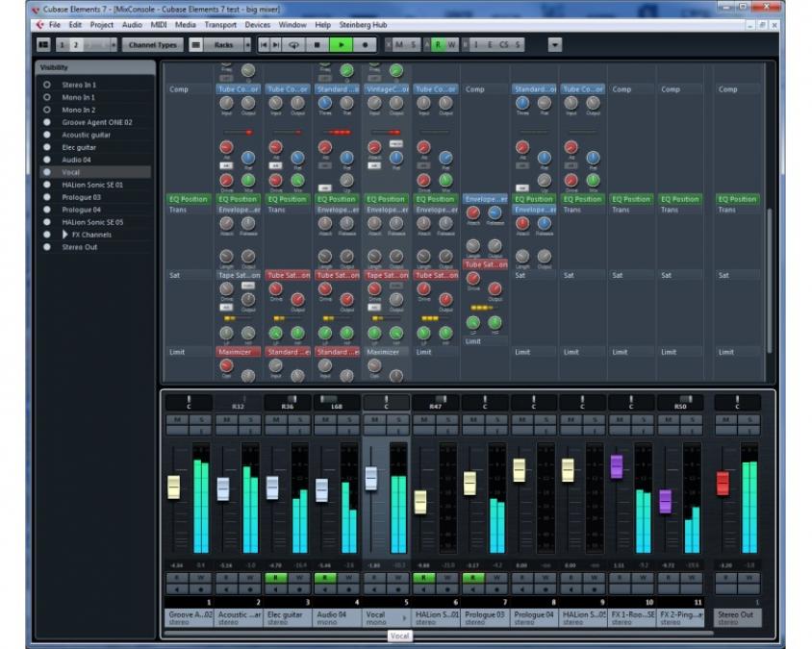Image resolution: width=812 pixels, height=649 pixels.
Task: Open the Project menu
Action: pyautogui.click(x=102, y=25)
